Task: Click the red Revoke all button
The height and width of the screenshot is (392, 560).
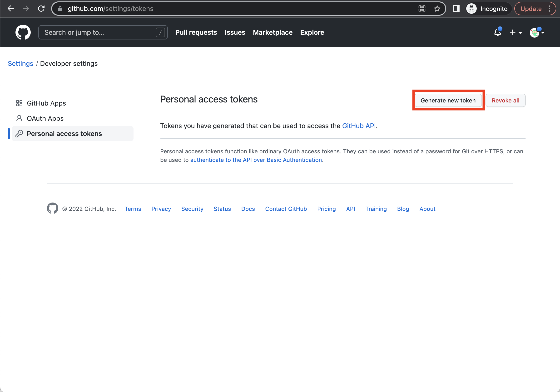Action: pos(505,100)
